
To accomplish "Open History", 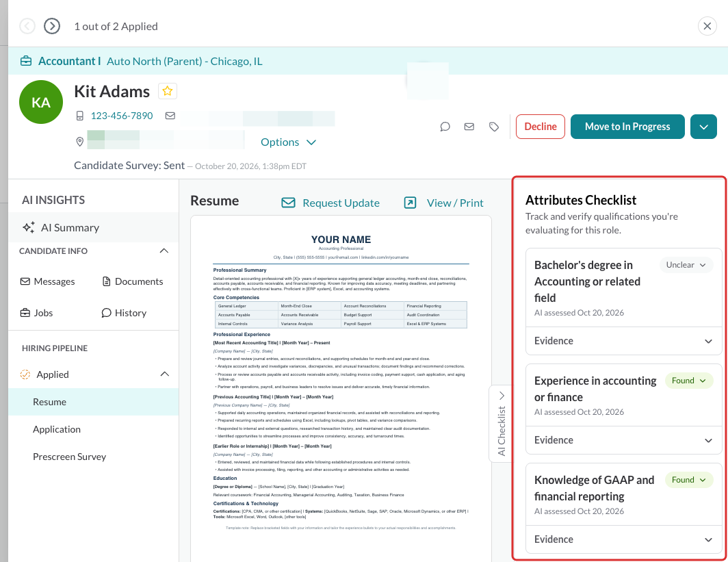I will coord(124,313).
